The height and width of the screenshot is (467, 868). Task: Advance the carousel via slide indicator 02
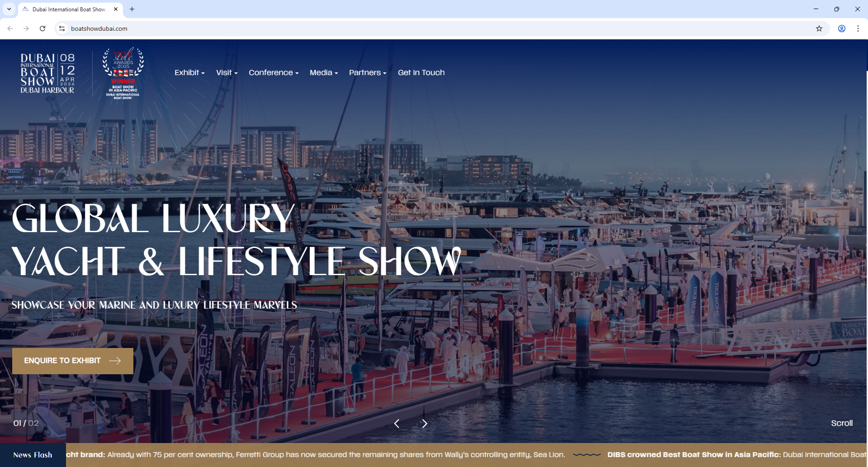[x=33, y=423]
